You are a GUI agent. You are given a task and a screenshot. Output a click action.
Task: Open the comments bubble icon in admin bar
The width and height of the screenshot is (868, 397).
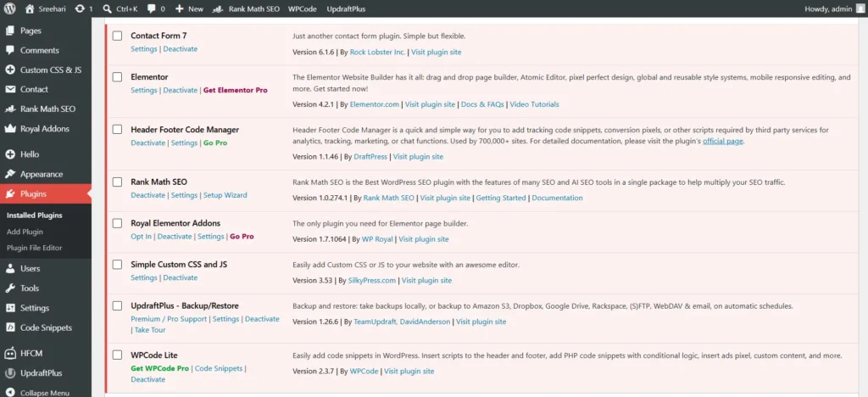(151, 8)
